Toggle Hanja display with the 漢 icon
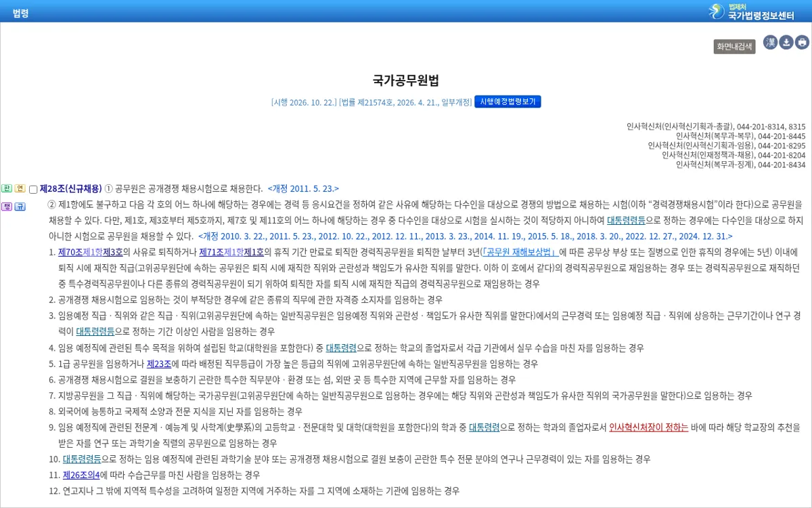This screenshot has width=812, height=508. 771,43
